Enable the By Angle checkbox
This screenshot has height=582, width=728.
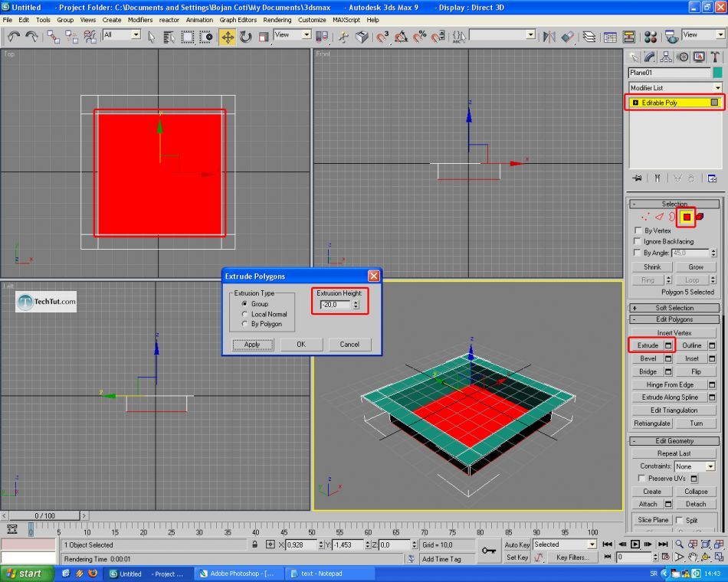[x=638, y=253]
